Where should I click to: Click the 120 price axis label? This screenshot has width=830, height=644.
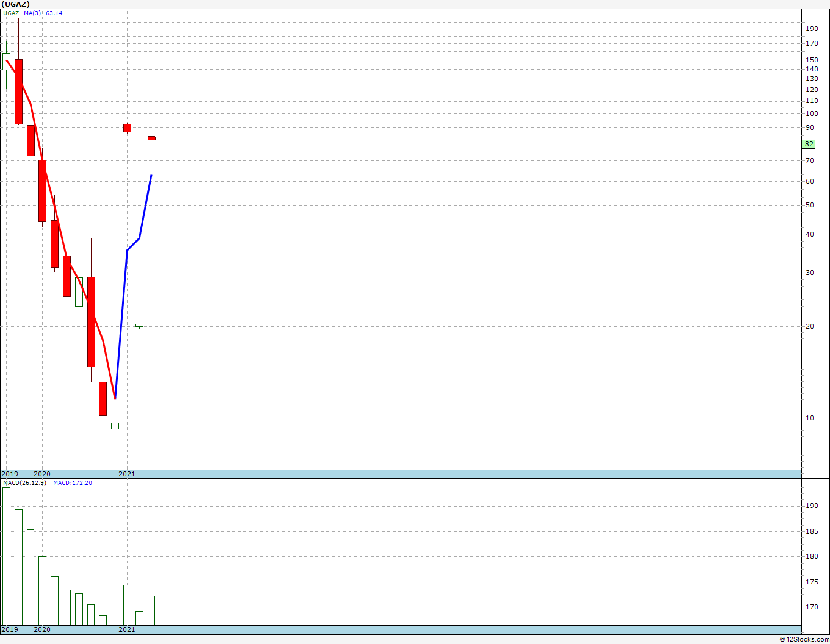click(x=812, y=90)
